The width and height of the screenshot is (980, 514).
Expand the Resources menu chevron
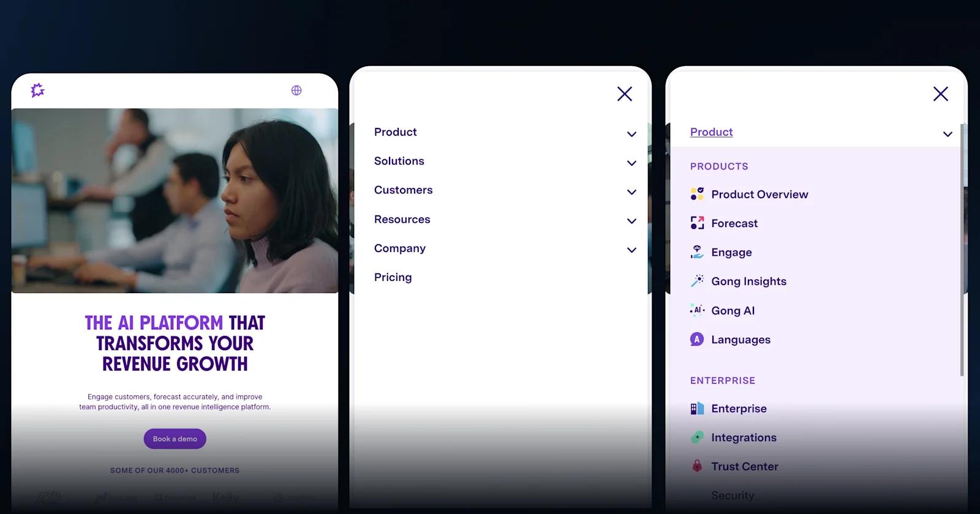click(x=631, y=221)
